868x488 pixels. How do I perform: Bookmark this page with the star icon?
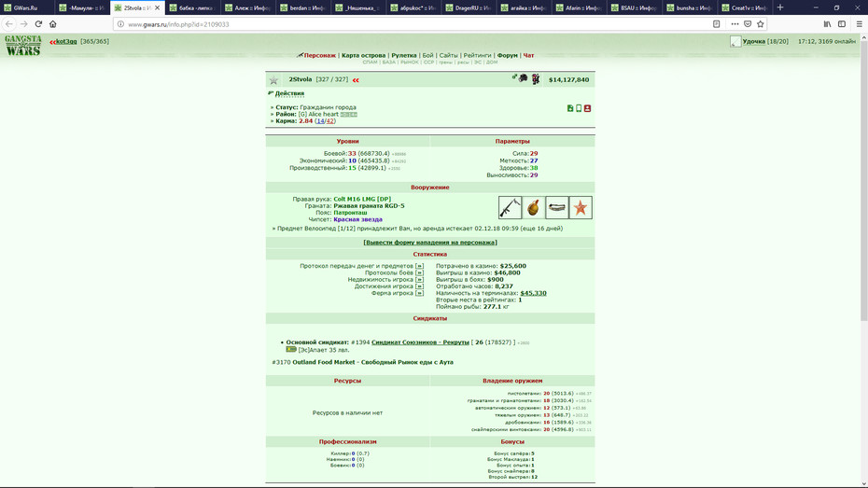pos(761,24)
